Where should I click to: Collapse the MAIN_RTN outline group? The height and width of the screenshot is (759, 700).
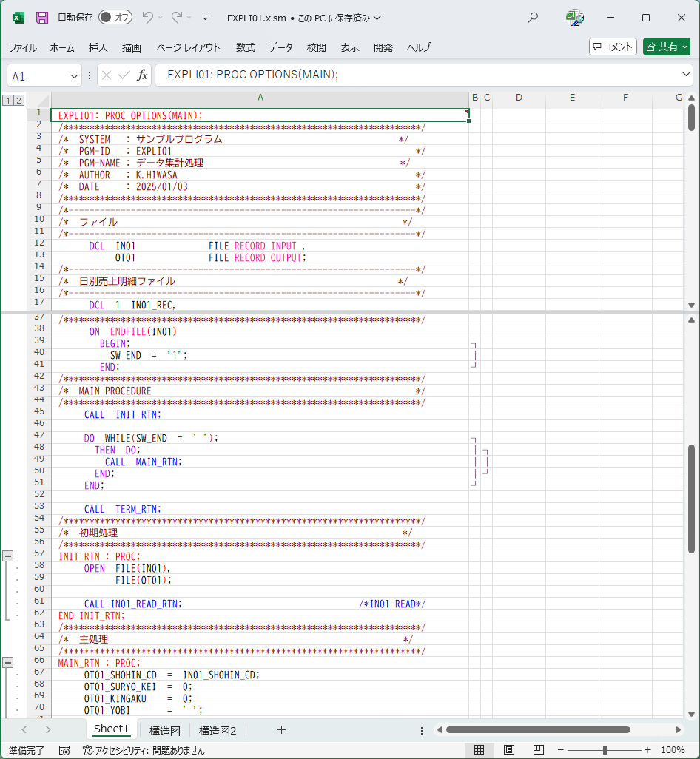8,662
